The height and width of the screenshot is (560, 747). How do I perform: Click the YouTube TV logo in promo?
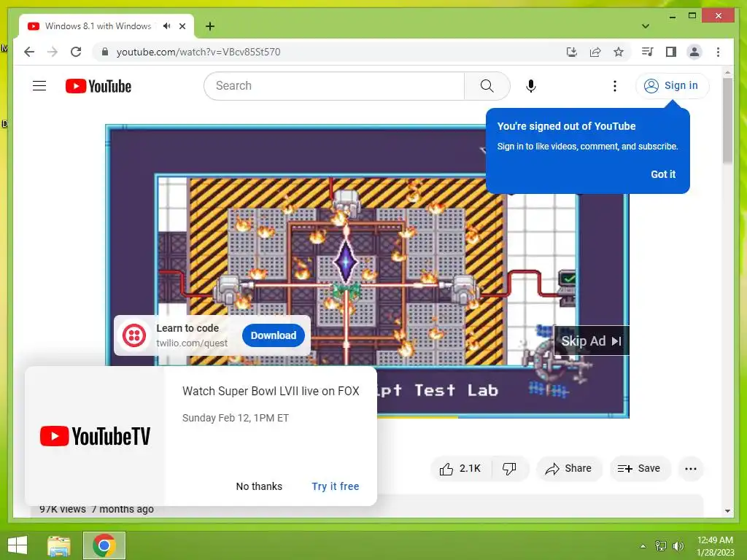pos(95,436)
